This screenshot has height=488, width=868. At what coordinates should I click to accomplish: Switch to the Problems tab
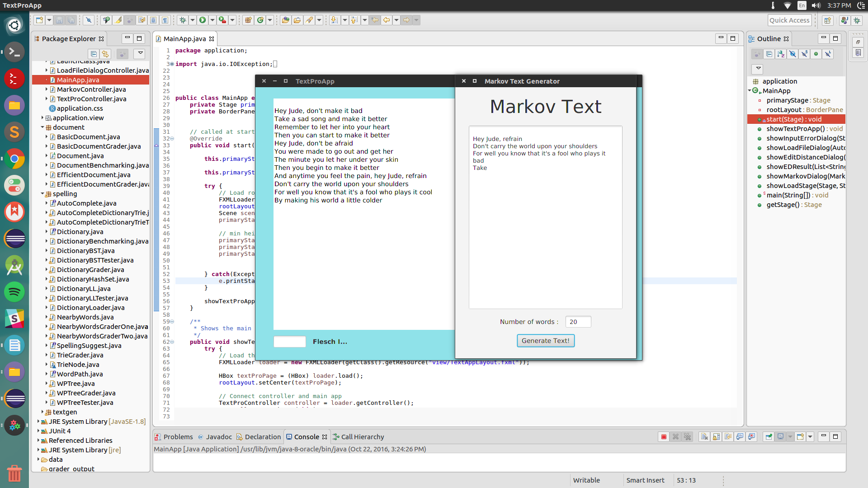click(x=174, y=436)
